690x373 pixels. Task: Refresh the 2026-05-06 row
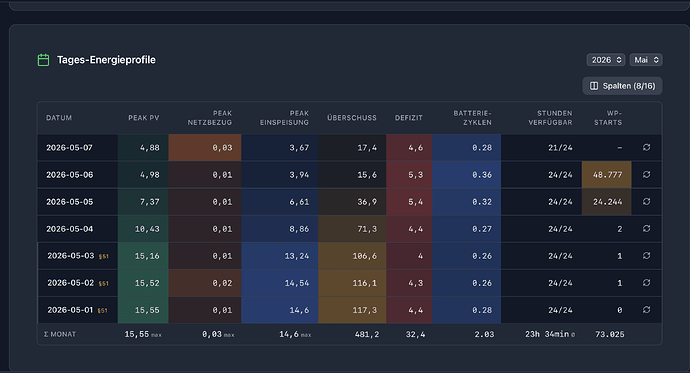coord(646,175)
